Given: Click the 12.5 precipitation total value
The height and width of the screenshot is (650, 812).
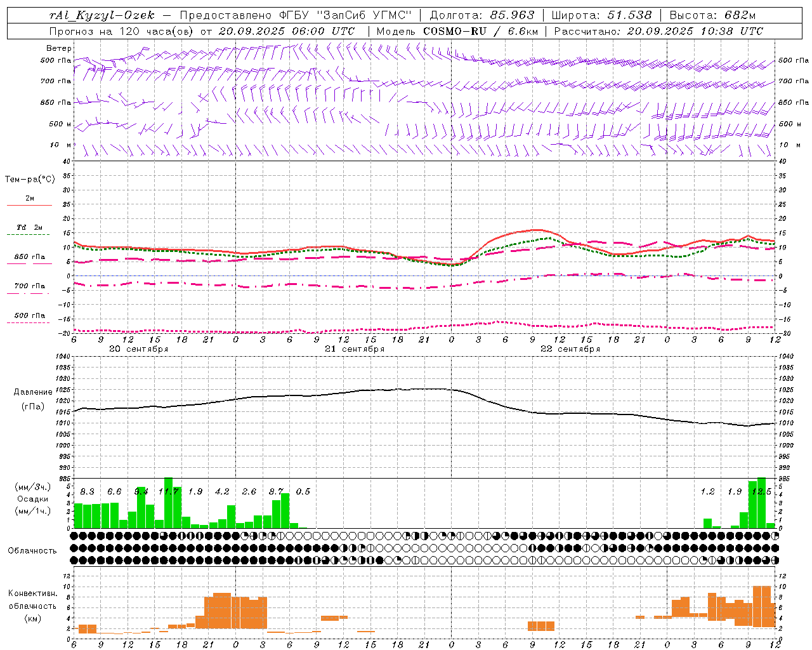Looking at the screenshot, I should pos(761,491).
